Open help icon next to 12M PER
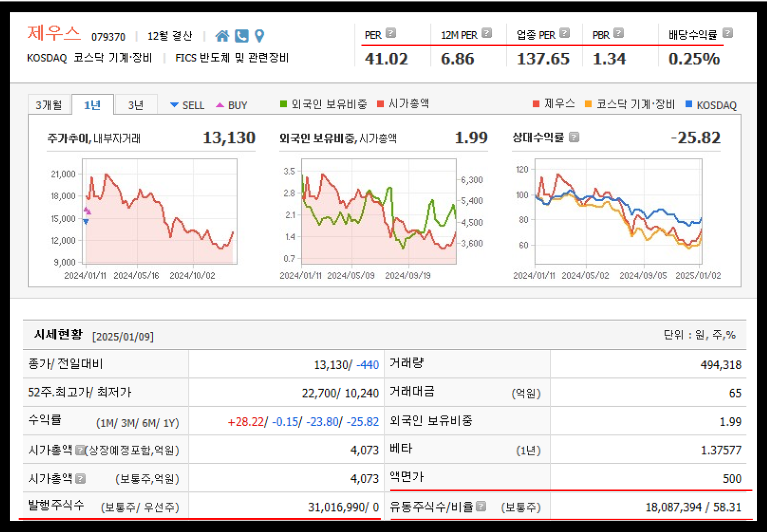Viewport: 767px width, 532px height. coord(487,33)
